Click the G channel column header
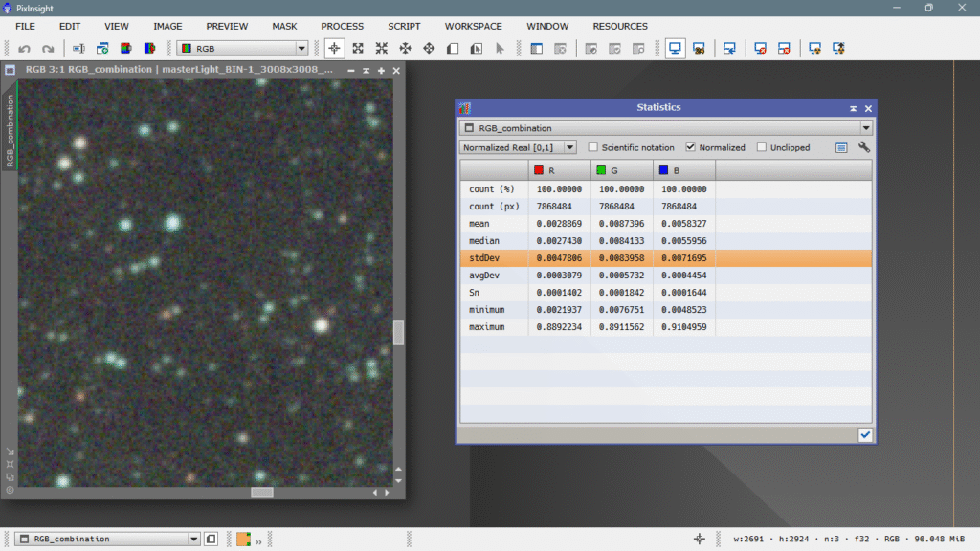The width and height of the screenshot is (980, 551). click(622, 170)
